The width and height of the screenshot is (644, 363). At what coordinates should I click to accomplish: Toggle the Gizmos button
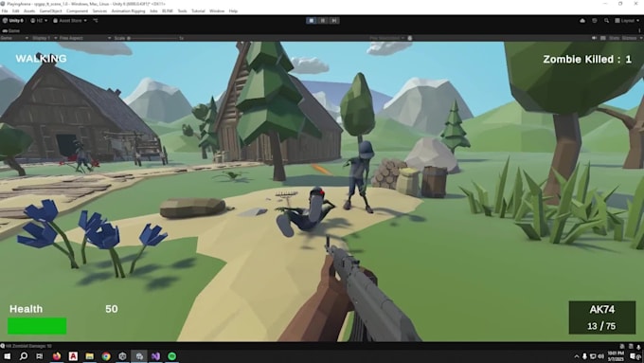click(629, 38)
